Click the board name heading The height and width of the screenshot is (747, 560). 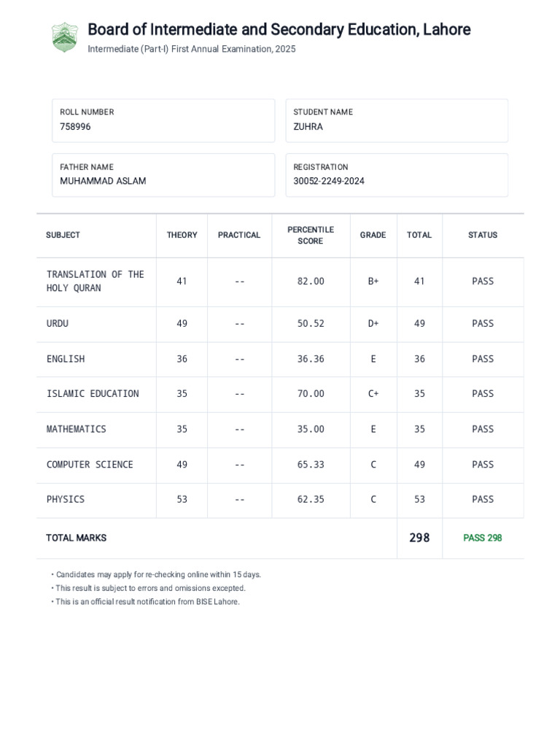279,30
